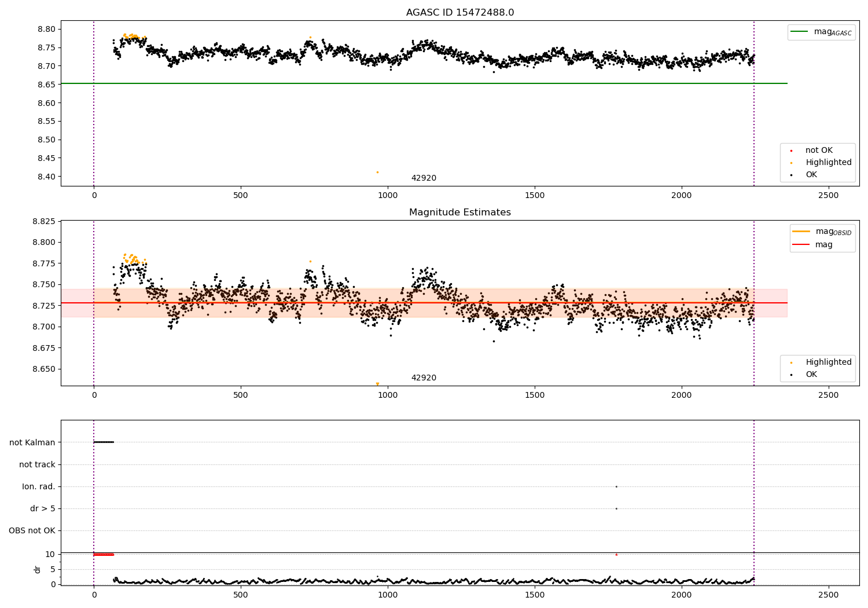Click the 8.725 y-tick in Magnitude Estimates plot
868x608 pixels.
pyautogui.click(x=44, y=306)
